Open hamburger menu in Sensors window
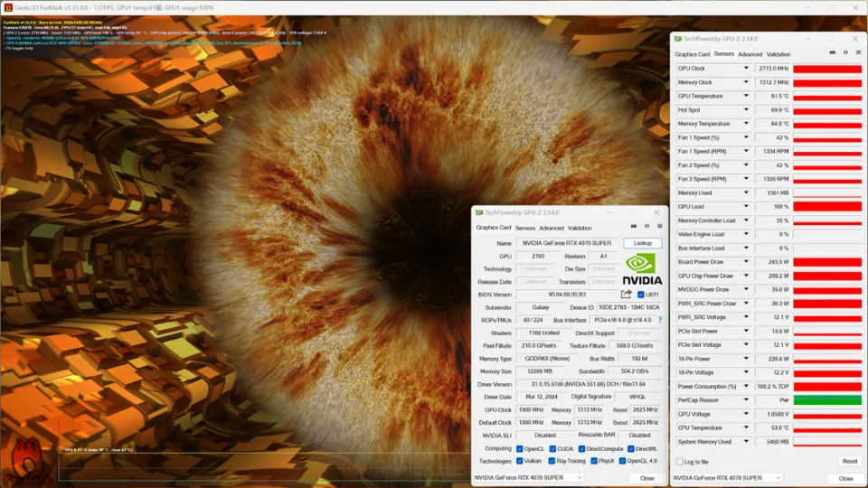 [x=858, y=53]
